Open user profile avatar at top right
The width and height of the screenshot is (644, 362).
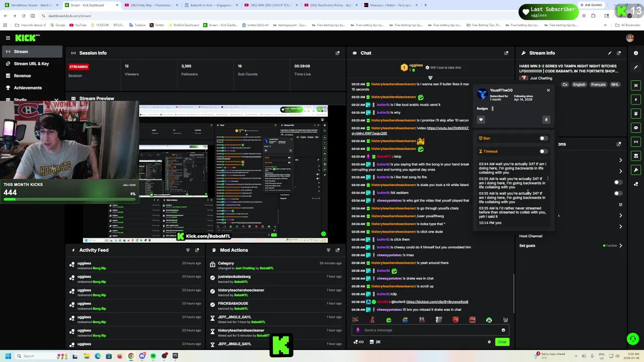point(630,38)
